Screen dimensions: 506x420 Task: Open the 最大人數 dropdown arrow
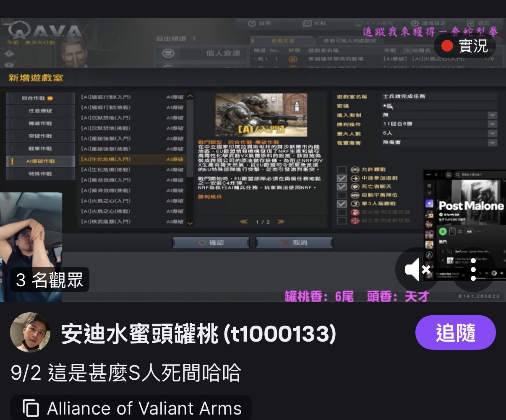point(492,134)
